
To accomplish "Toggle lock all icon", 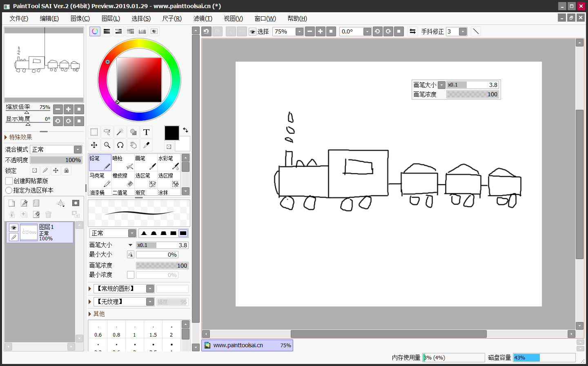I will (67, 171).
